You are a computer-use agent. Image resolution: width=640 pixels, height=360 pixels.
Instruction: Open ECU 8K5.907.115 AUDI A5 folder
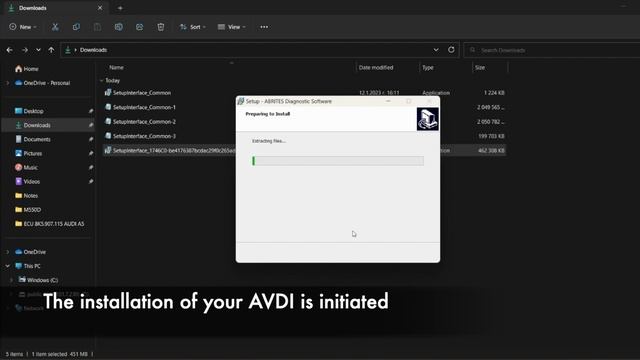click(49, 224)
